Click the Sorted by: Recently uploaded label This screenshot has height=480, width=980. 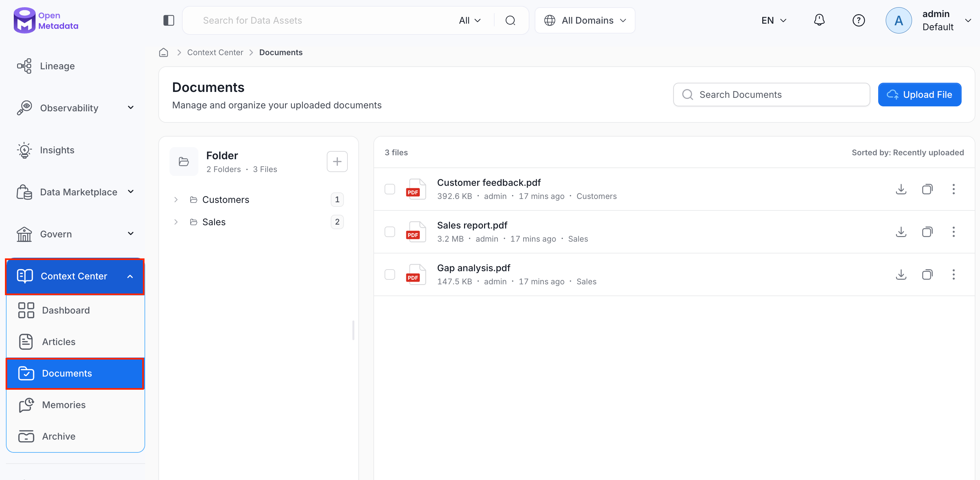pos(908,153)
